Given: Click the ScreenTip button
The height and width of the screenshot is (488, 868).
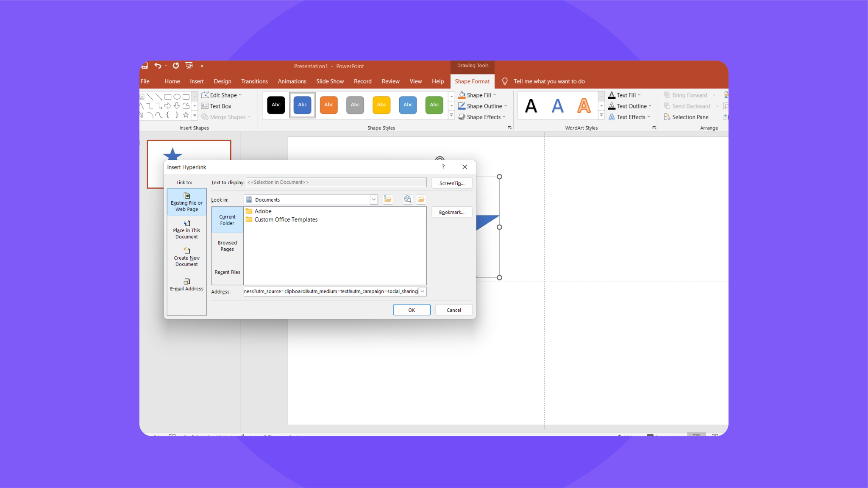Looking at the screenshot, I should (451, 183).
